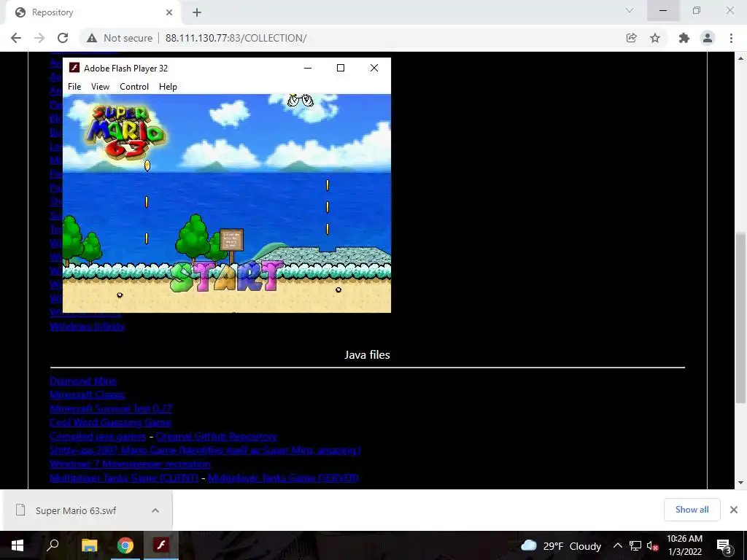This screenshot has height=560, width=747.
Task: Click the page scrollbar thumb
Action: click(741, 318)
